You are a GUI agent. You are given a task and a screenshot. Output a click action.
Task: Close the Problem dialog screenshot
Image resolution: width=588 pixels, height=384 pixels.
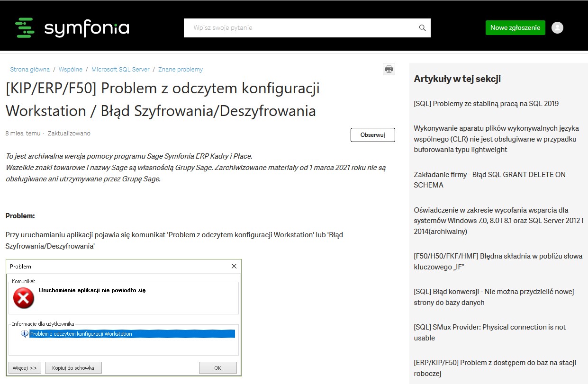click(x=234, y=266)
